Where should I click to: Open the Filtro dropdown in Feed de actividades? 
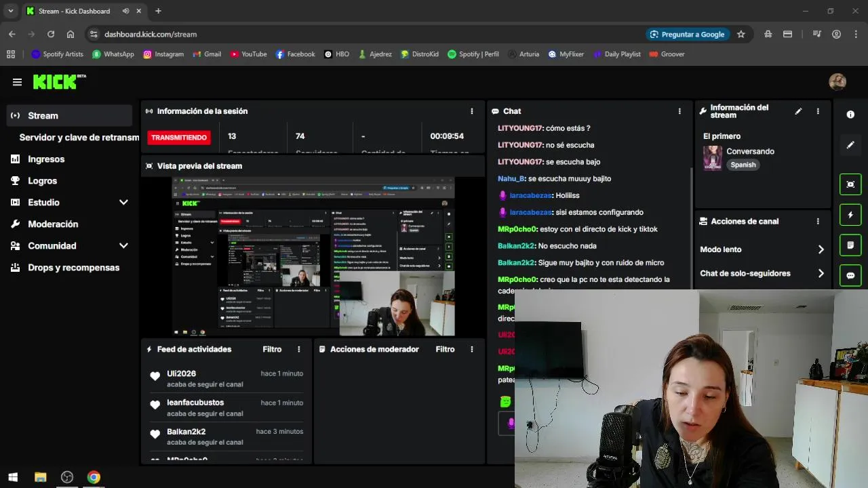(272, 349)
